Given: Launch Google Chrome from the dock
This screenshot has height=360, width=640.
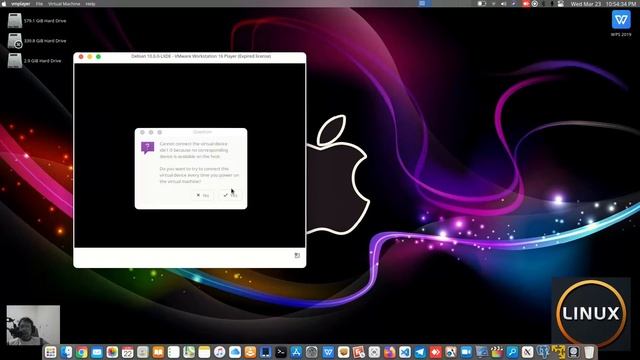Looking at the screenshot, I should click(82, 352).
